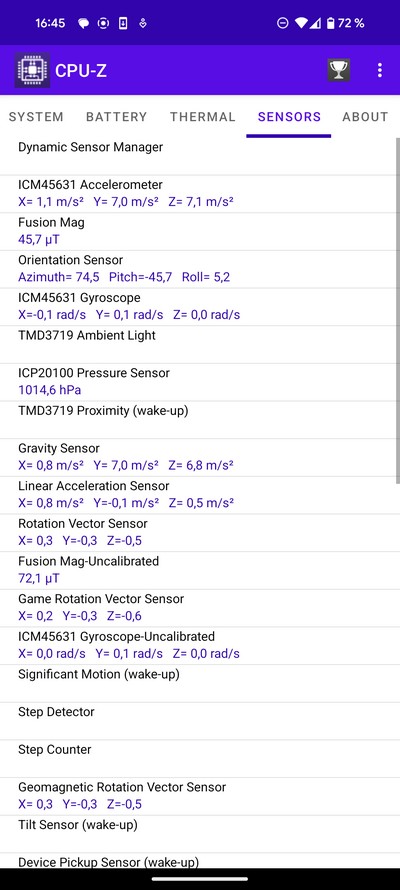Tap the CPU-Z chip logo icon
This screenshot has height=890, width=400.
pyautogui.click(x=32, y=70)
